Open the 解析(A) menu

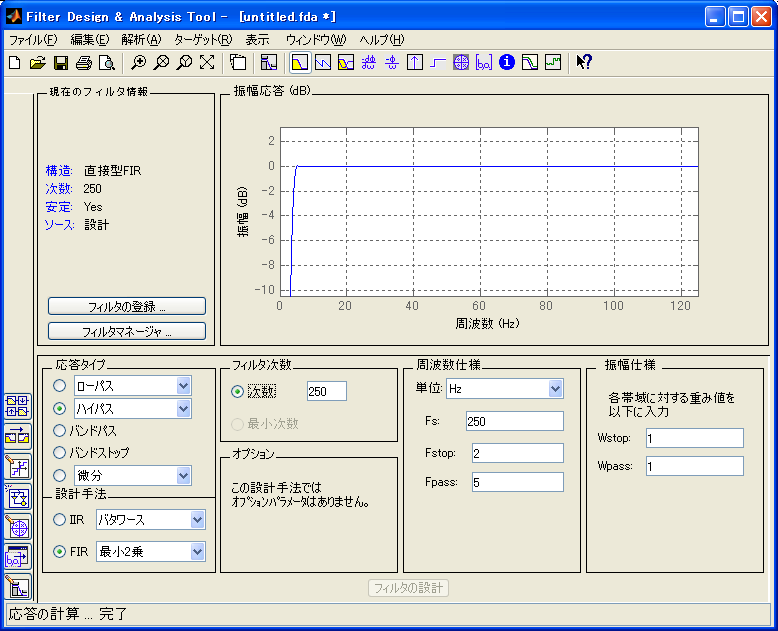(141, 40)
